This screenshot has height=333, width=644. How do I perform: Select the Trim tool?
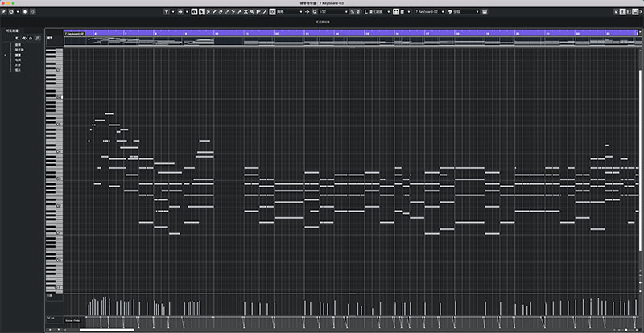227,12
